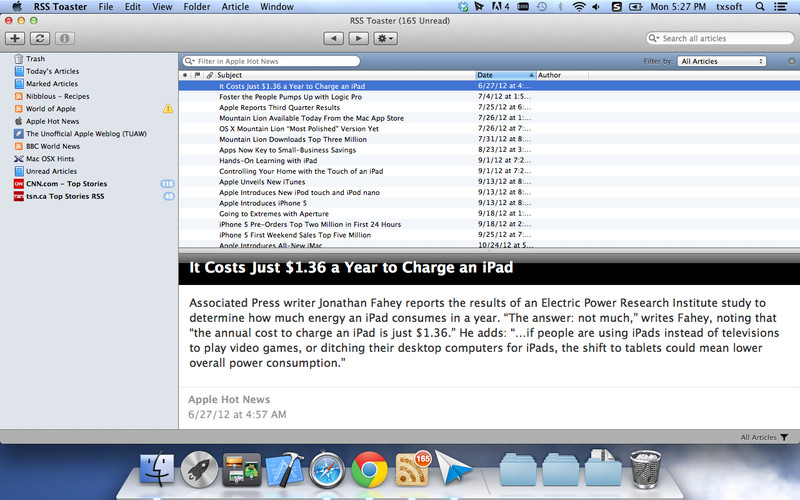Open the paper plane app in Dock

(453, 468)
